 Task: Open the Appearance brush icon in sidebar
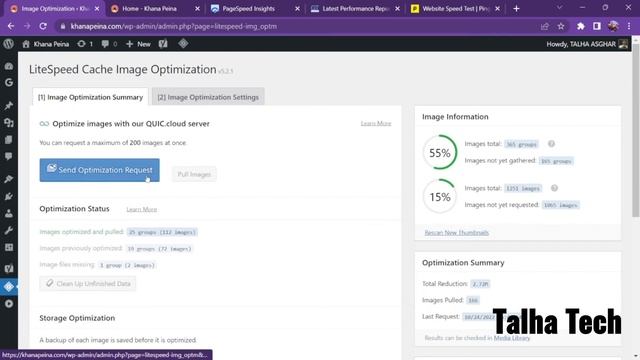coord(9,179)
